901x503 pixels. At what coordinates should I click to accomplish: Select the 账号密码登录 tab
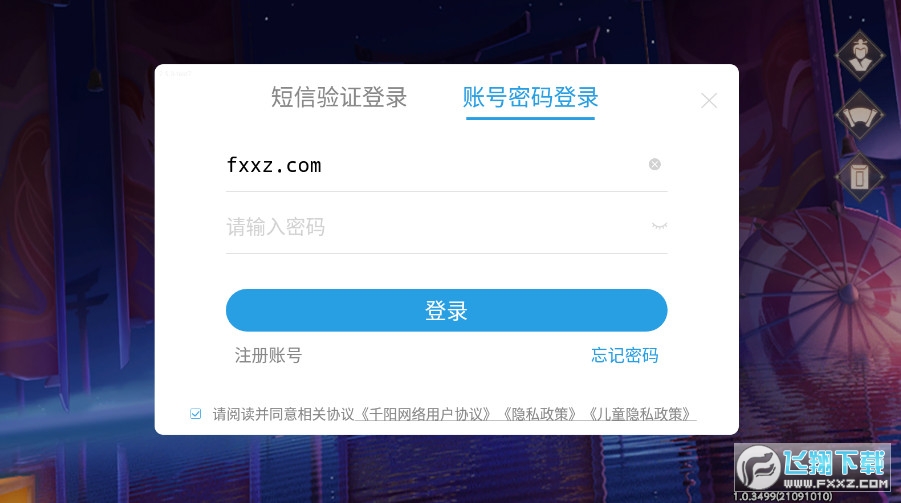click(530, 97)
